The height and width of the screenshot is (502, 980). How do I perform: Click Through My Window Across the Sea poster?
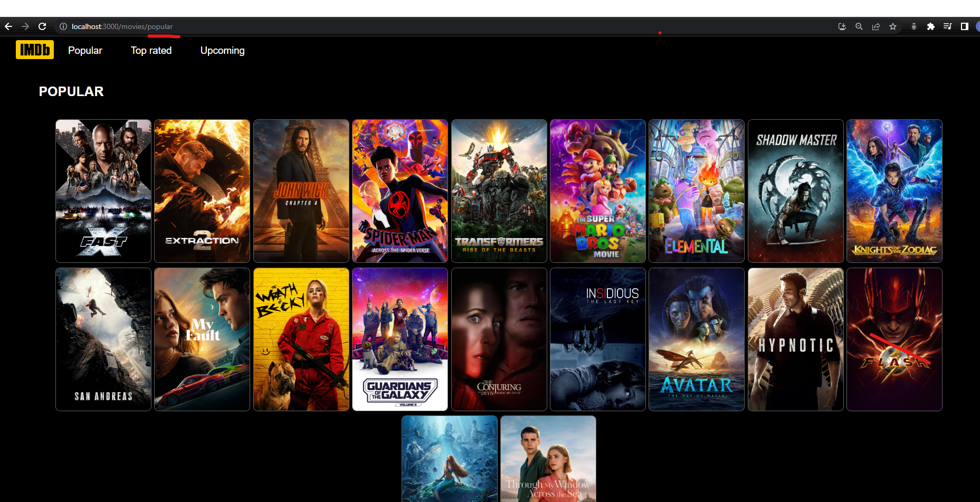(548, 459)
